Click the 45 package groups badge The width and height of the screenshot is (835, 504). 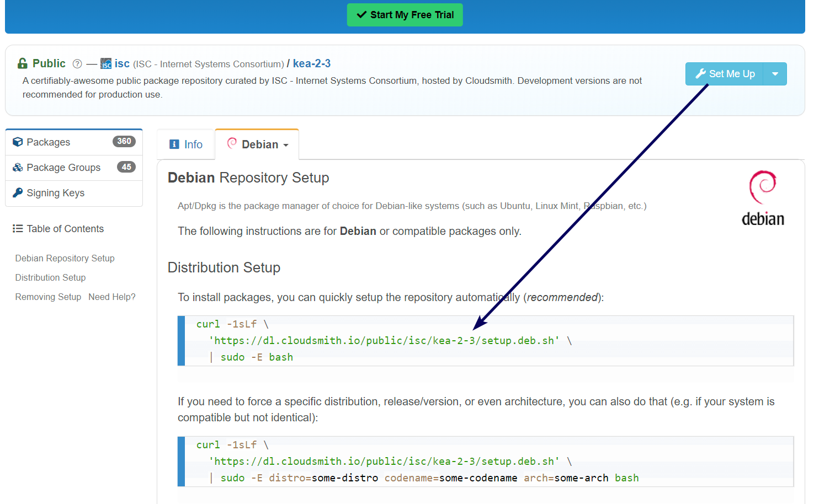click(126, 167)
